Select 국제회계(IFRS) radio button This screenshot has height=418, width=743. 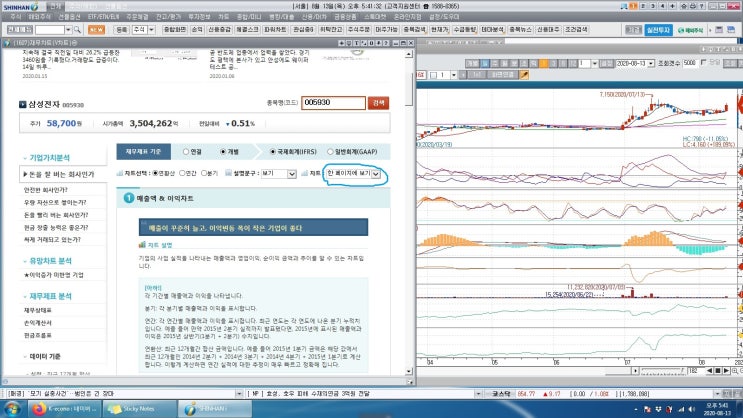point(272,152)
